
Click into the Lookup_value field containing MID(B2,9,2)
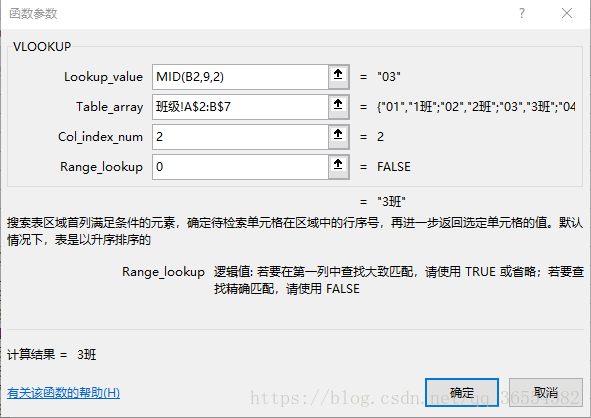(x=240, y=77)
